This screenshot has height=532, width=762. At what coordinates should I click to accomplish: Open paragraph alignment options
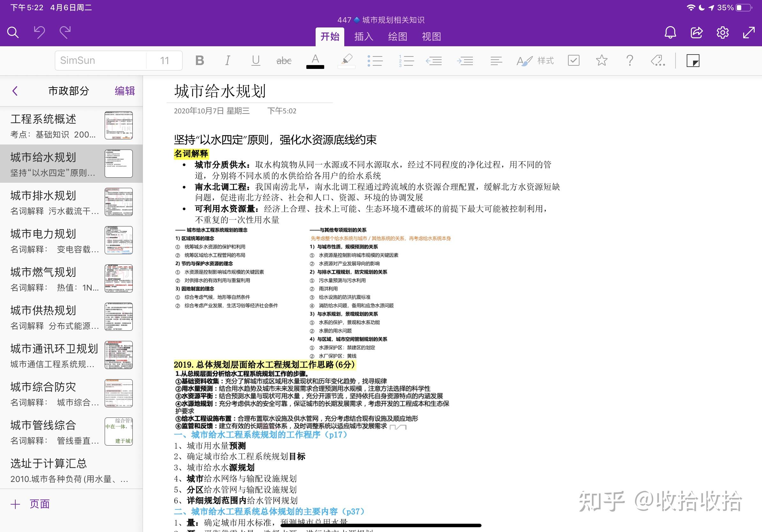(x=496, y=61)
